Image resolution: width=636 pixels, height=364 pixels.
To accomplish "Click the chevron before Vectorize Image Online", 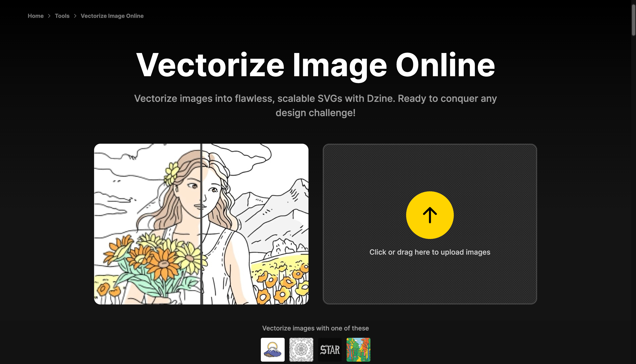I will click(75, 16).
